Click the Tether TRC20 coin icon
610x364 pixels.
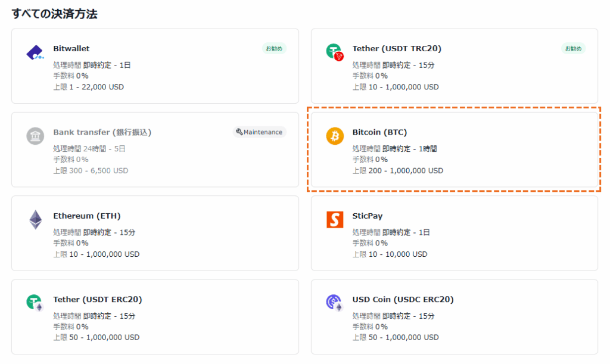click(x=335, y=52)
